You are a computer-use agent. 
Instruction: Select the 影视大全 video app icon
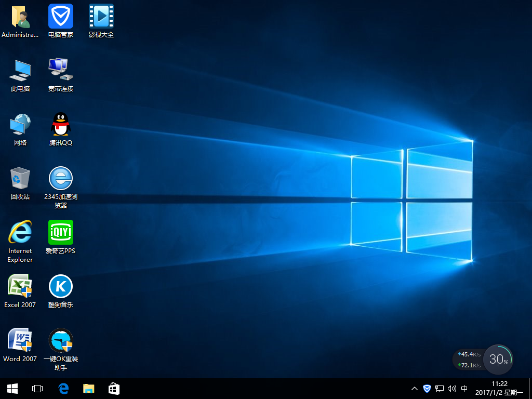(x=101, y=17)
